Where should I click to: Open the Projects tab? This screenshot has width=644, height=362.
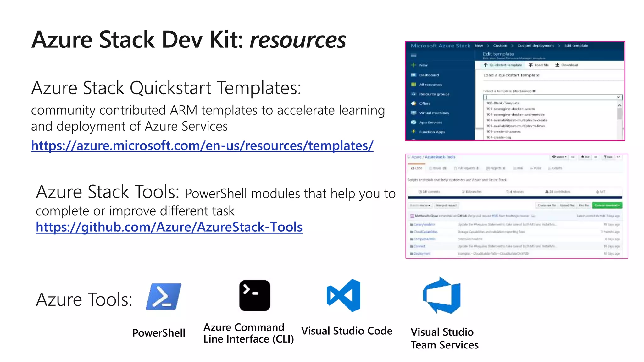click(496, 168)
